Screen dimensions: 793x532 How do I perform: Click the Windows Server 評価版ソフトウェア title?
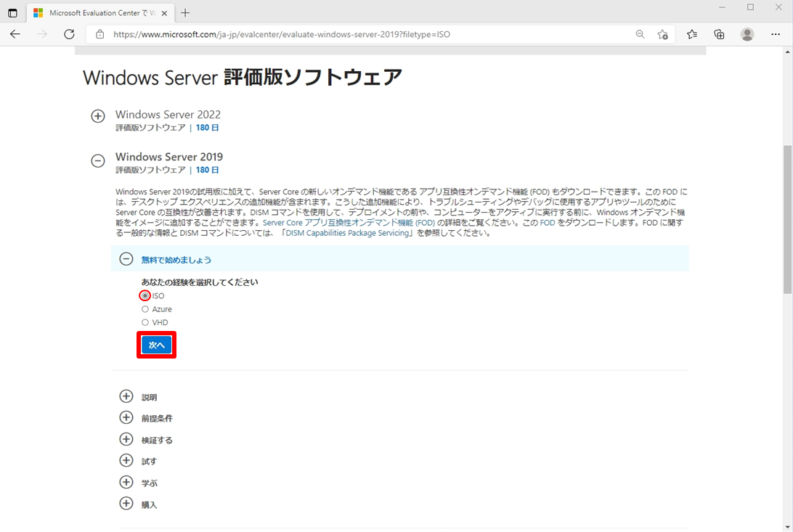pyautogui.click(x=243, y=78)
